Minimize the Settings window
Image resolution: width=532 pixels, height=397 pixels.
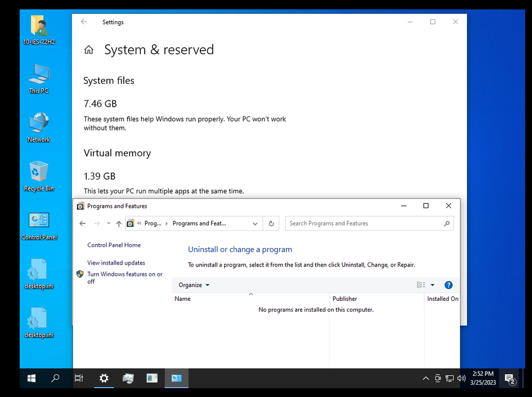tap(410, 22)
